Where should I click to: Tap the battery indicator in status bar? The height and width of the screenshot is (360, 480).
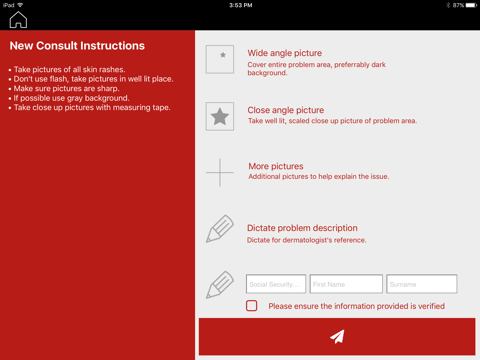tap(472, 5)
